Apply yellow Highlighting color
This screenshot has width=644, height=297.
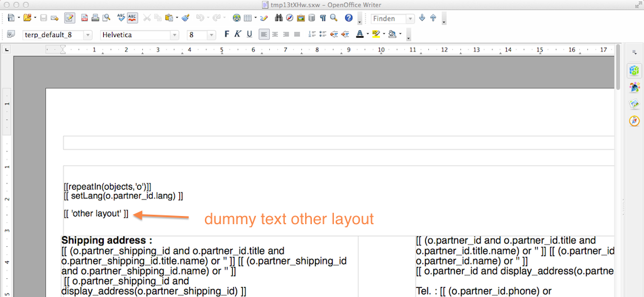[376, 35]
